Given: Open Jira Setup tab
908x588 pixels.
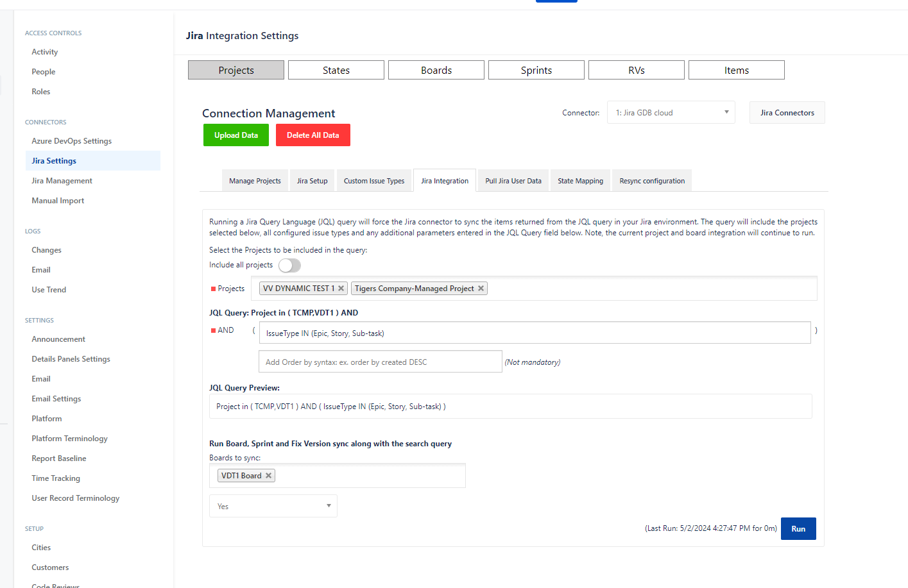Looking at the screenshot, I should [x=312, y=181].
